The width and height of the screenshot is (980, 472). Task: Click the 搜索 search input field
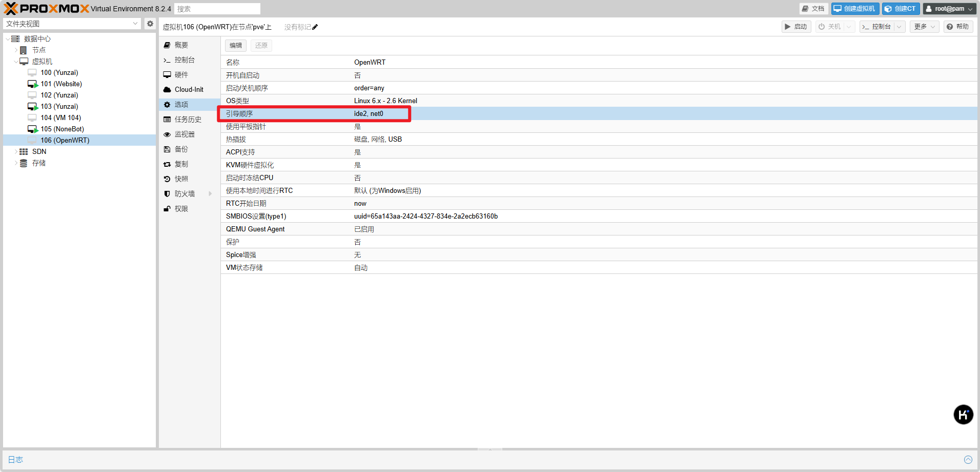pyautogui.click(x=217, y=9)
